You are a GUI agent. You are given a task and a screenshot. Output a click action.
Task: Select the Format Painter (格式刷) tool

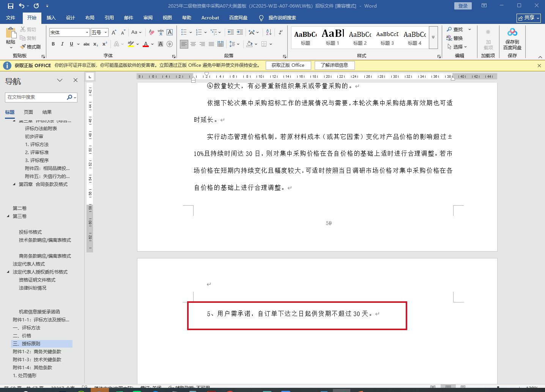tap(30, 47)
